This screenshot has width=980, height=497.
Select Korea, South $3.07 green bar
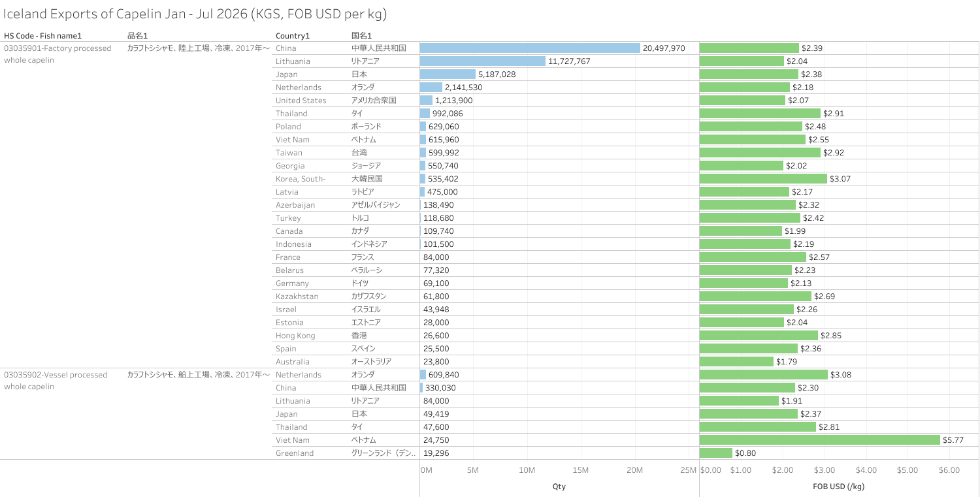pos(763,178)
